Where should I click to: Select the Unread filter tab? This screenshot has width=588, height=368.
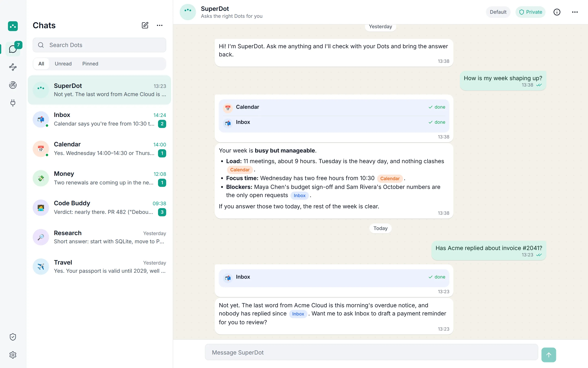[63, 64]
